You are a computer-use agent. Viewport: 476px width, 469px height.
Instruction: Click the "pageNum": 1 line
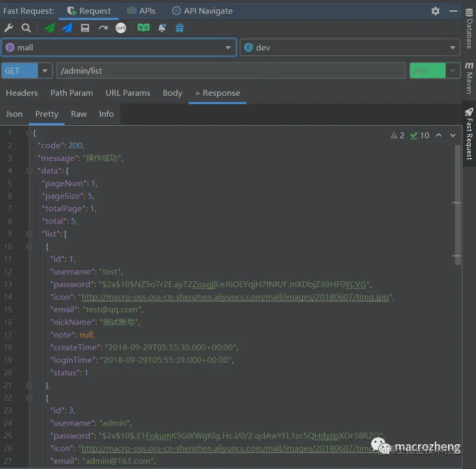[x=70, y=183]
